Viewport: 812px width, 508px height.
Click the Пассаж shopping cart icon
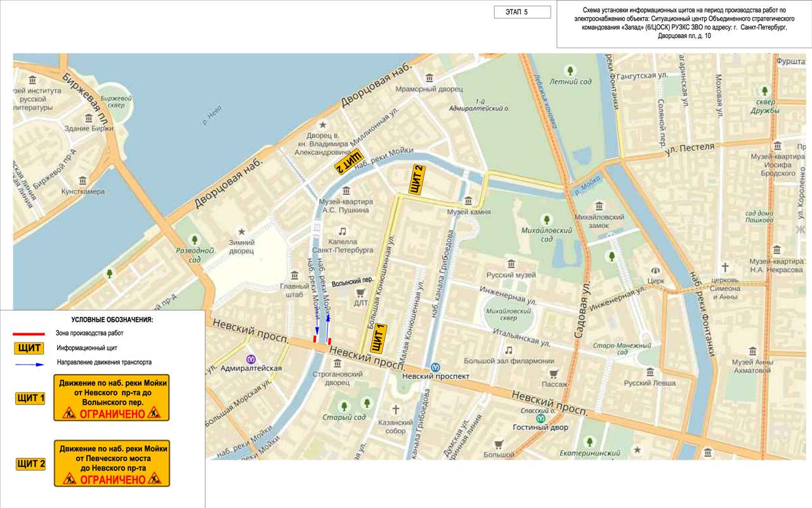pyautogui.click(x=553, y=373)
